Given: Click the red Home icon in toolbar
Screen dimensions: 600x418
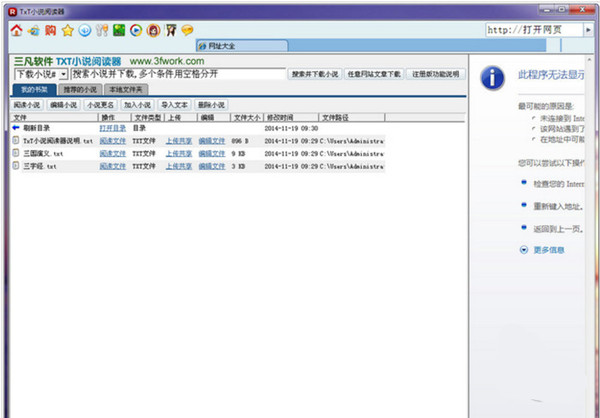Looking at the screenshot, I should click(17, 30).
